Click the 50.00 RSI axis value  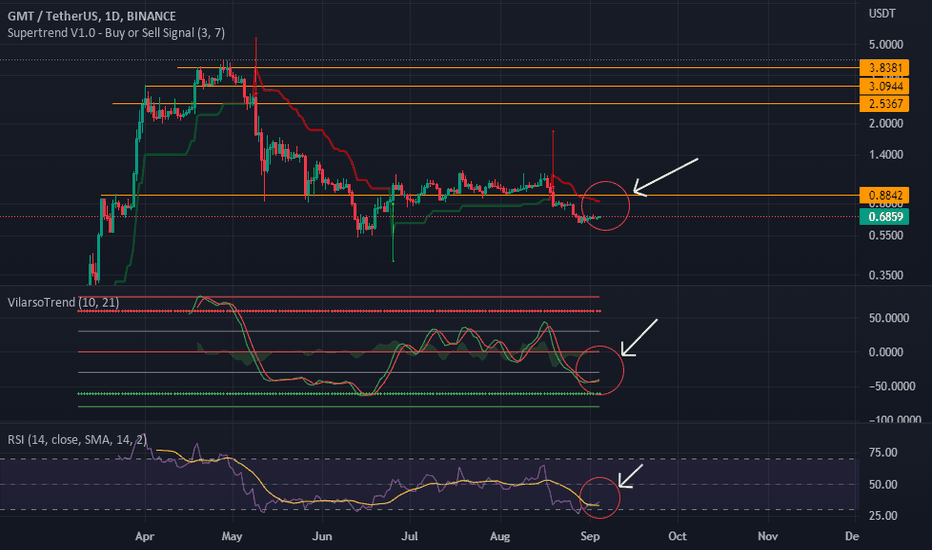tap(883, 485)
